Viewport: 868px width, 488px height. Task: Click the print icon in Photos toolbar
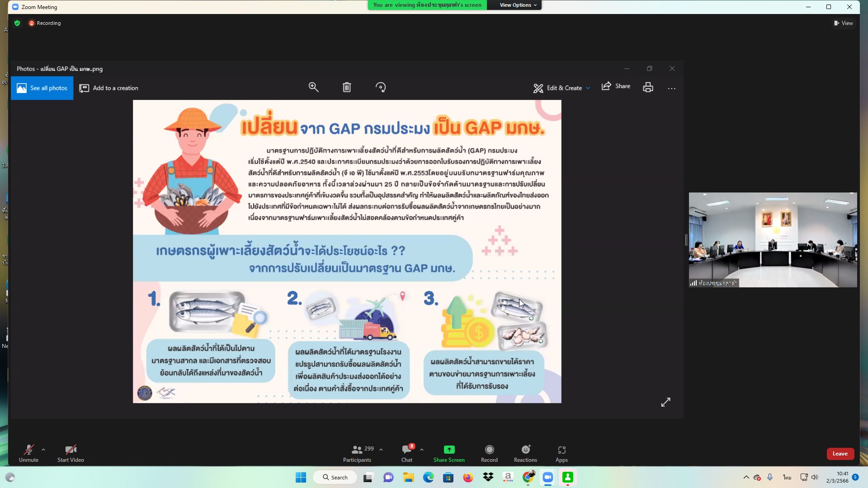[x=648, y=87]
